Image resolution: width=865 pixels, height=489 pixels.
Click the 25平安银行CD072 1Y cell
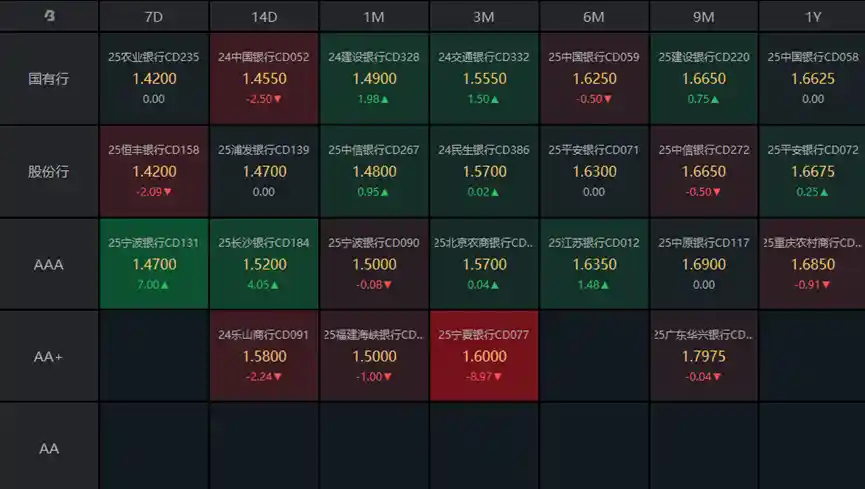coord(812,171)
